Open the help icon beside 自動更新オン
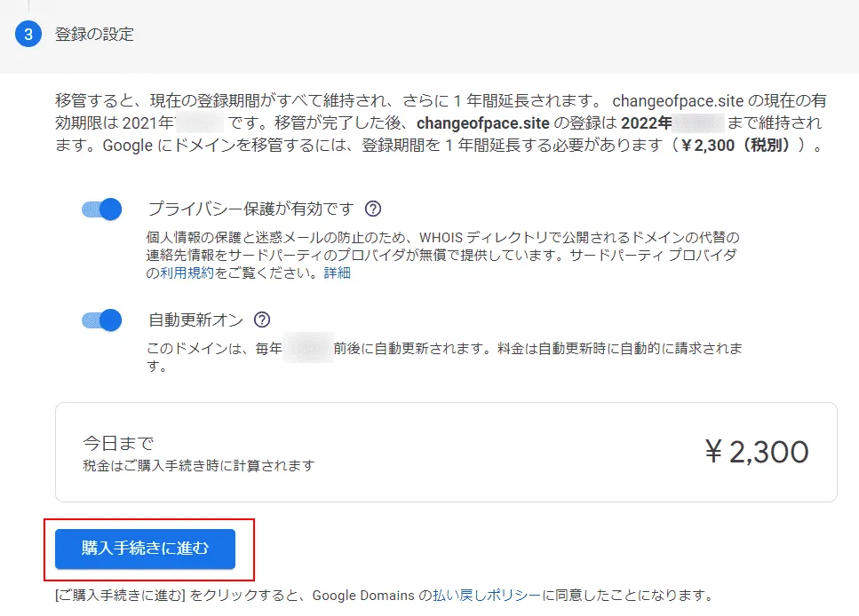Viewport: 859px width, 616px height. pyautogui.click(x=261, y=320)
